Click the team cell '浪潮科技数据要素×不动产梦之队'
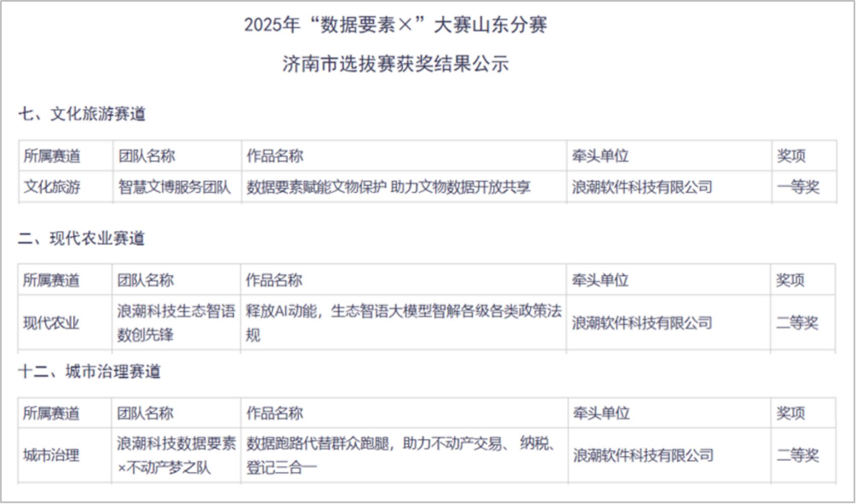Screen dimensions: 857x504 click(x=176, y=455)
